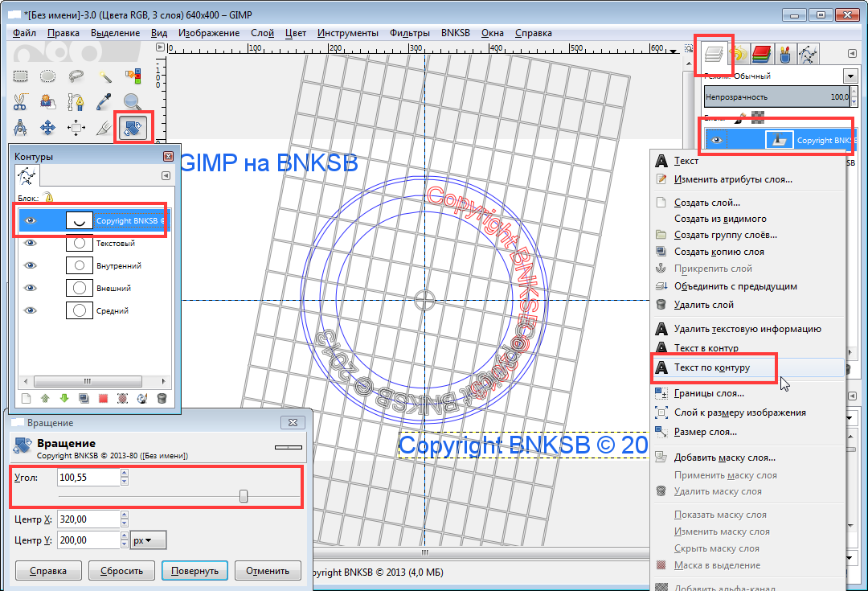Screen dimensions: 868x591
Task: Open the Channels tab in right dock
Action: pyautogui.click(x=762, y=55)
